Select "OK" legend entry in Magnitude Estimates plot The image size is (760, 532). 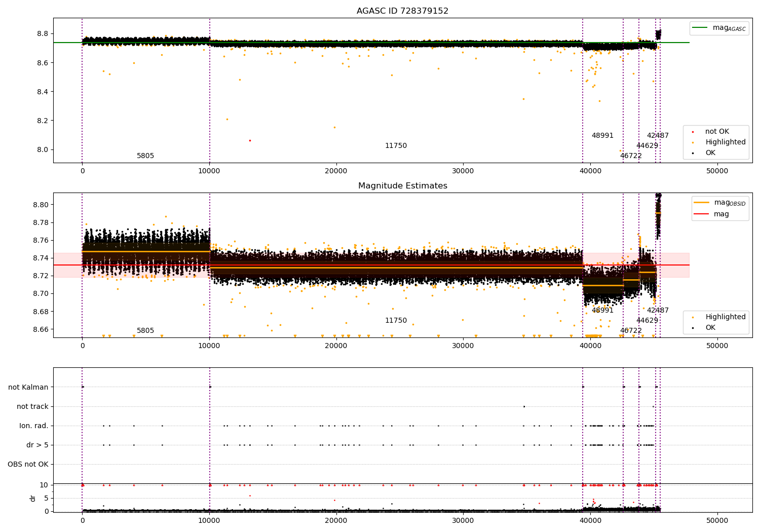coord(710,328)
